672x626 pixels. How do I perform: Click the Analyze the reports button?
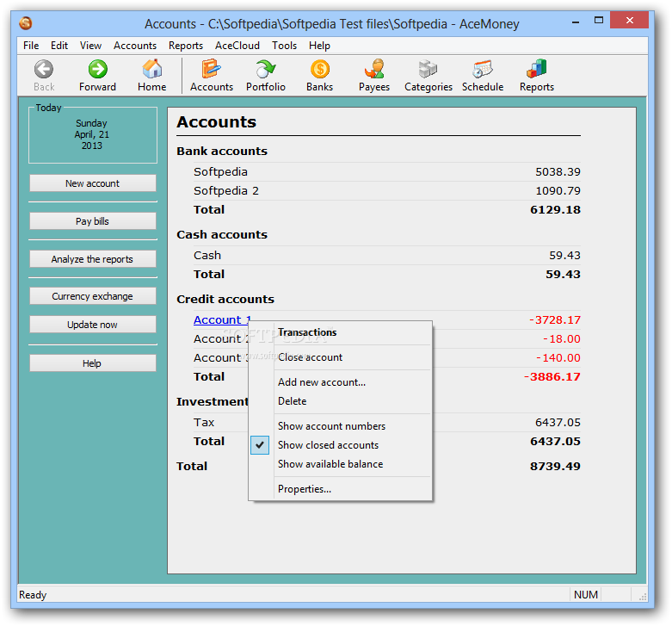(93, 258)
